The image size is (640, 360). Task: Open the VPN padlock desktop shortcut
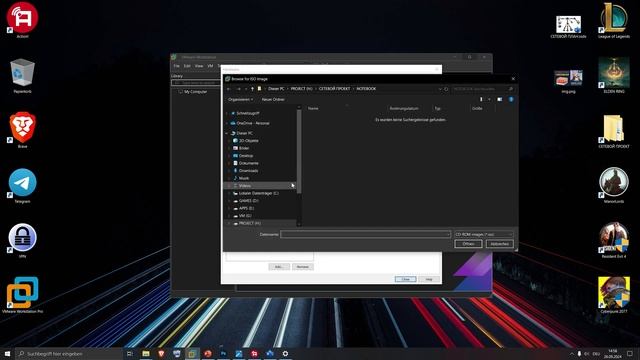22,240
